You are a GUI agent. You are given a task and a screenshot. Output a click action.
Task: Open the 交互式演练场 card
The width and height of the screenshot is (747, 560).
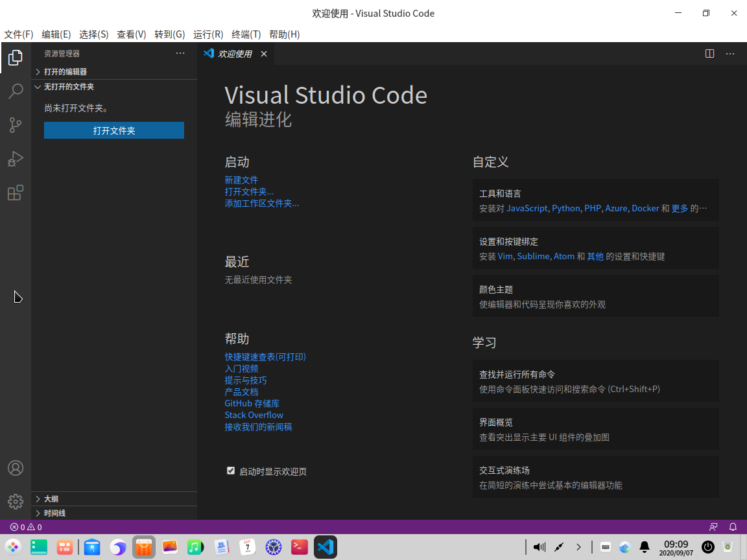(x=596, y=477)
